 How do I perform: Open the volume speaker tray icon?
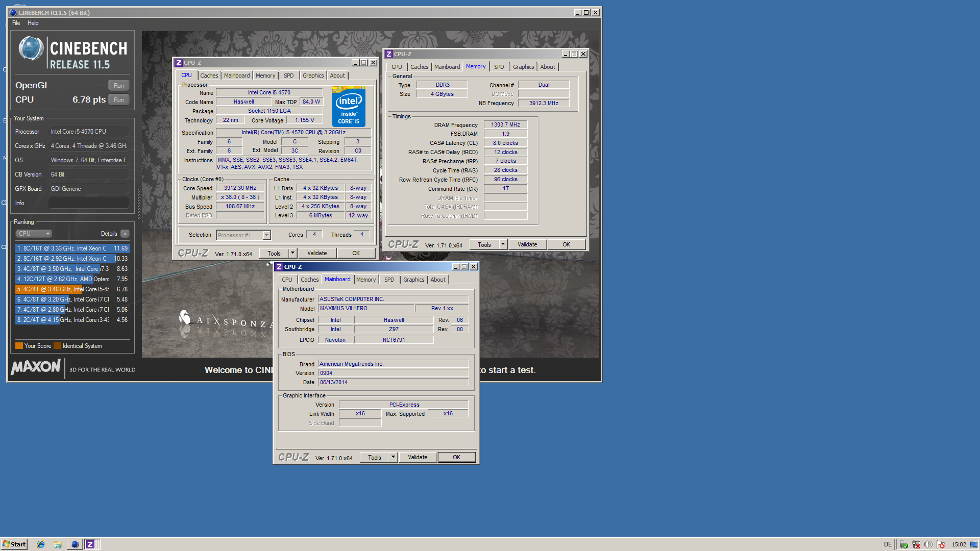pyautogui.click(x=928, y=544)
